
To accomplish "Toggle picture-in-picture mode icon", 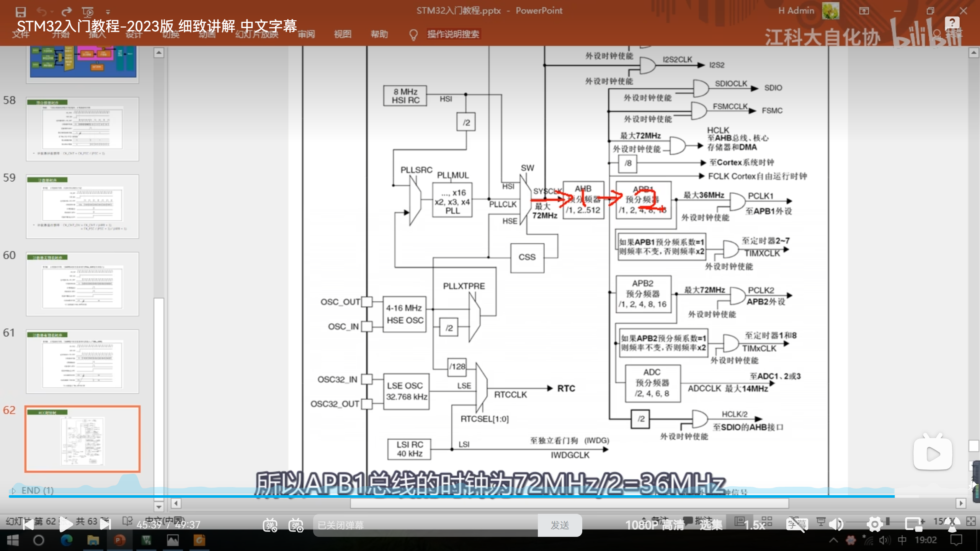I will tap(914, 525).
